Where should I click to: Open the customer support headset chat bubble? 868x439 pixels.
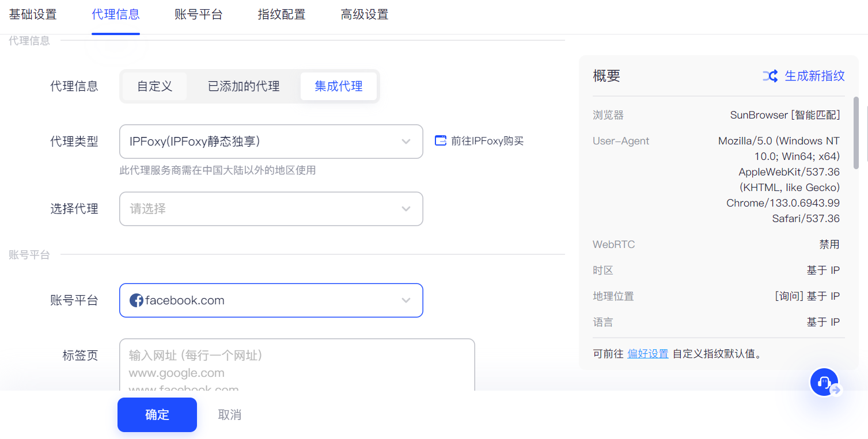(x=824, y=382)
